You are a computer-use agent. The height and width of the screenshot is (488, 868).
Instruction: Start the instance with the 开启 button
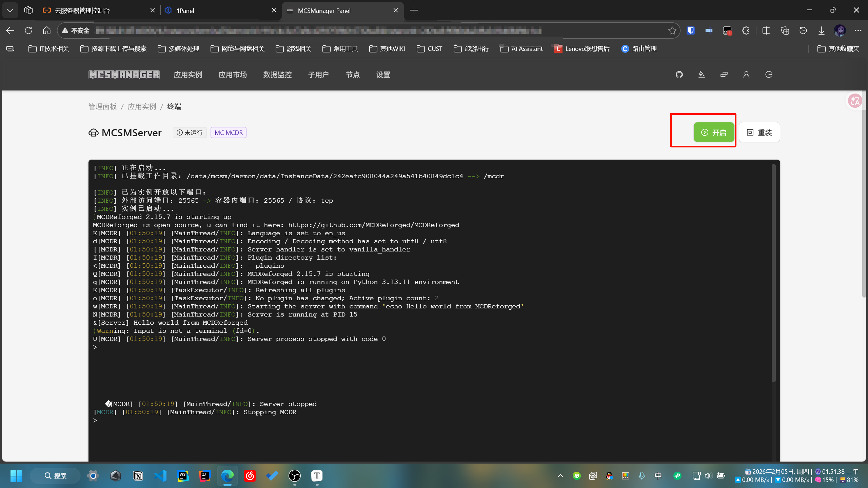[x=714, y=132]
